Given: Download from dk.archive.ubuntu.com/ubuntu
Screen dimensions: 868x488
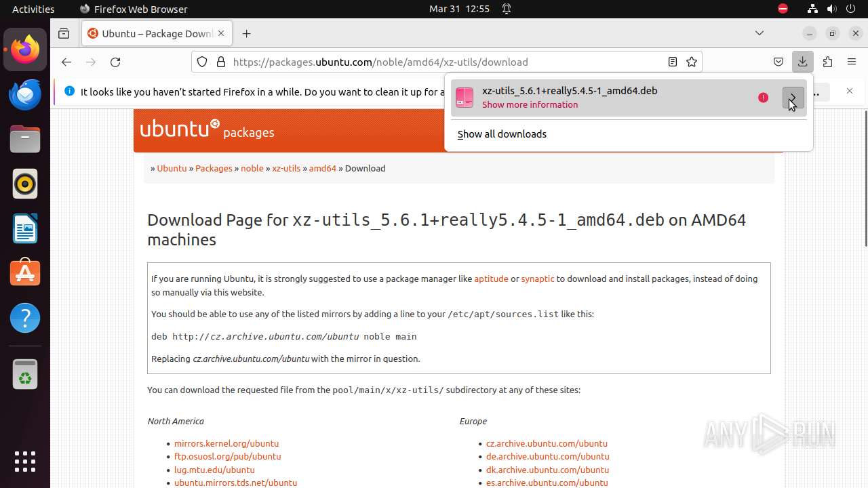Looking at the screenshot, I should click(548, 470).
